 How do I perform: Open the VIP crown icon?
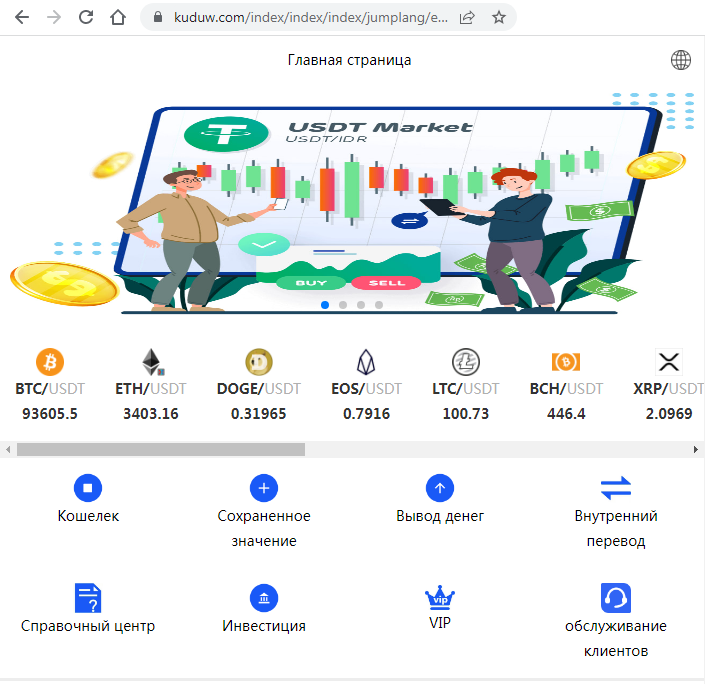[x=440, y=597]
